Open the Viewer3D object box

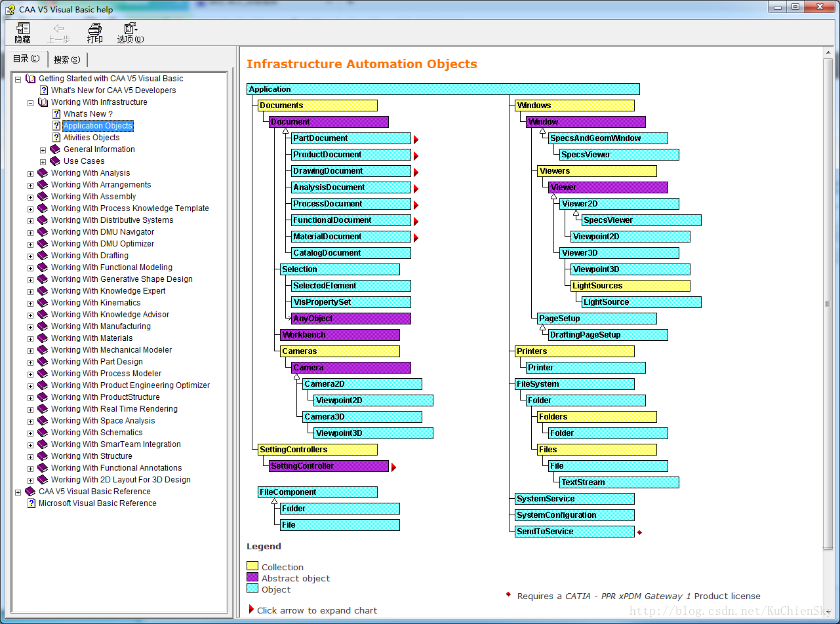point(619,253)
